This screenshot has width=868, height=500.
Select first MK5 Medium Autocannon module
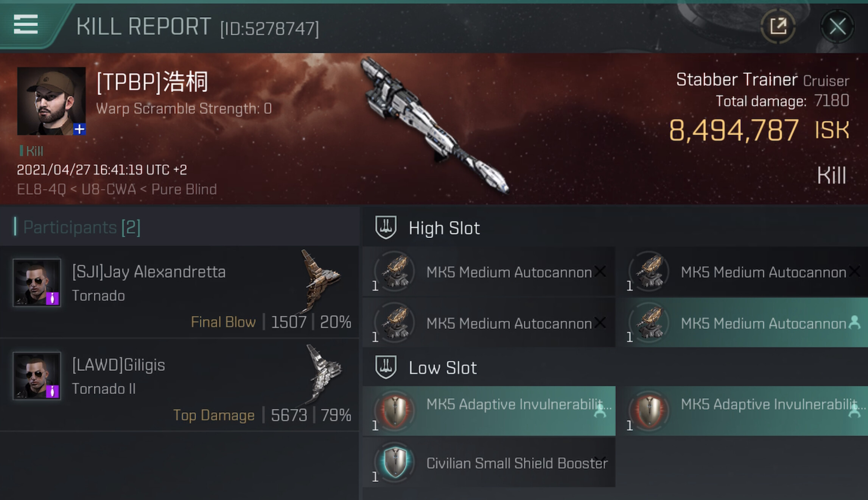tap(489, 272)
